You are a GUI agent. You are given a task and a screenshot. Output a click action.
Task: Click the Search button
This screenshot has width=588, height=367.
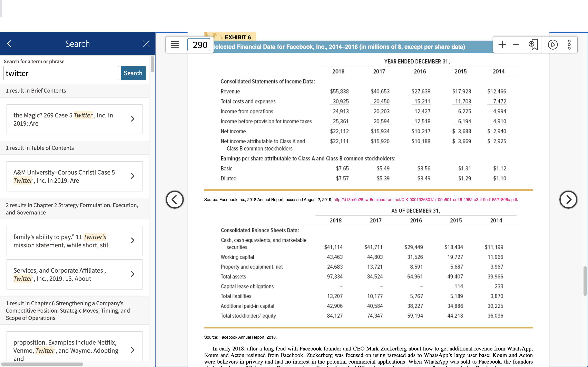(133, 73)
